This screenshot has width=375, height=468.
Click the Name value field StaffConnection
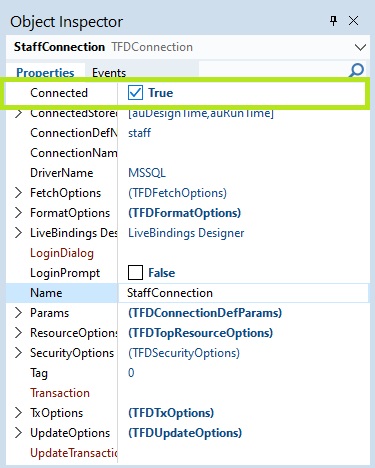pyautogui.click(x=243, y=293)
